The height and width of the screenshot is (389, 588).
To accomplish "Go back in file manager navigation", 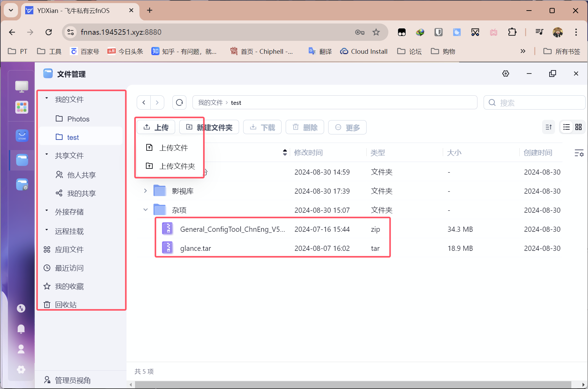I will (x=144, y=102).
